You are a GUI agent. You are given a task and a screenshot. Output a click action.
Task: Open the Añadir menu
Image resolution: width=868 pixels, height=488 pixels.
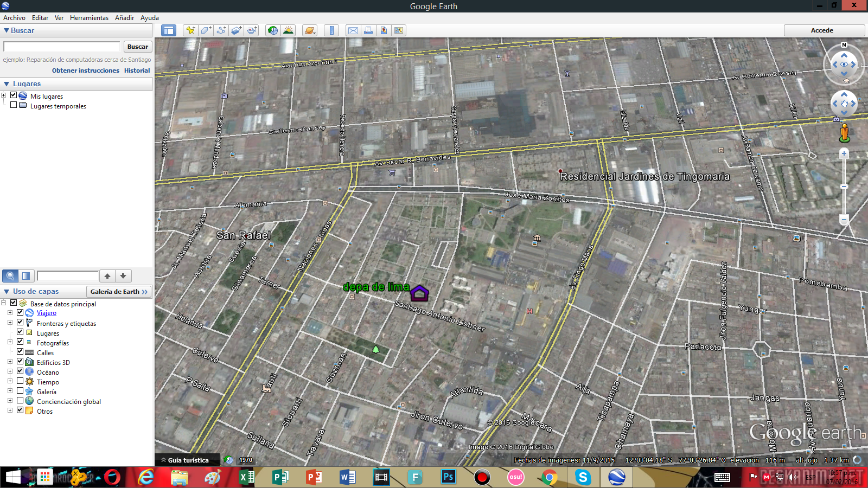(124, 18)
